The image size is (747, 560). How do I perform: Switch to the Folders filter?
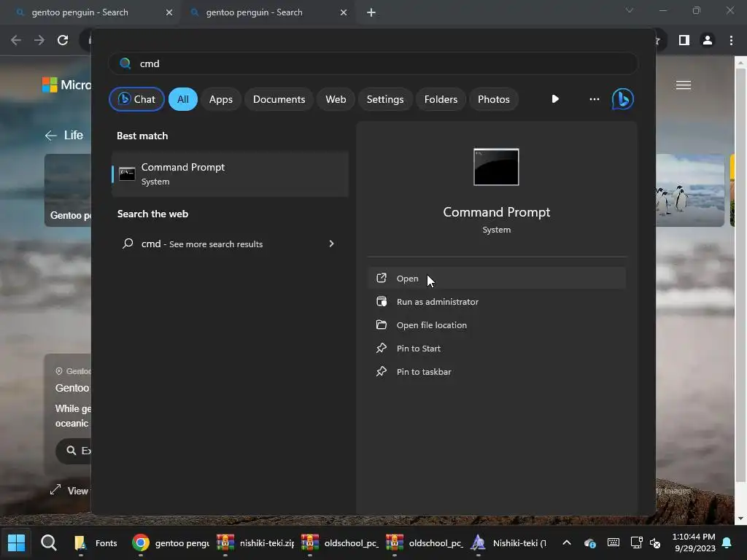pos(441,99)
